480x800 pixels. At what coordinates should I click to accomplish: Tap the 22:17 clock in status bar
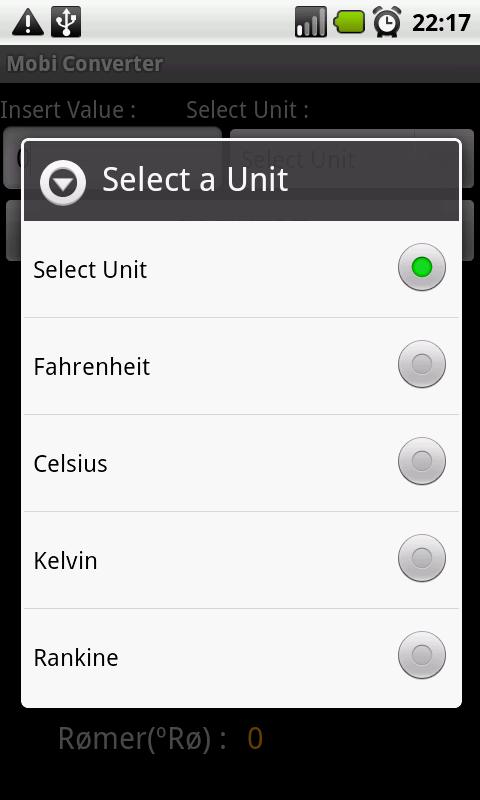tap(441, 23)
